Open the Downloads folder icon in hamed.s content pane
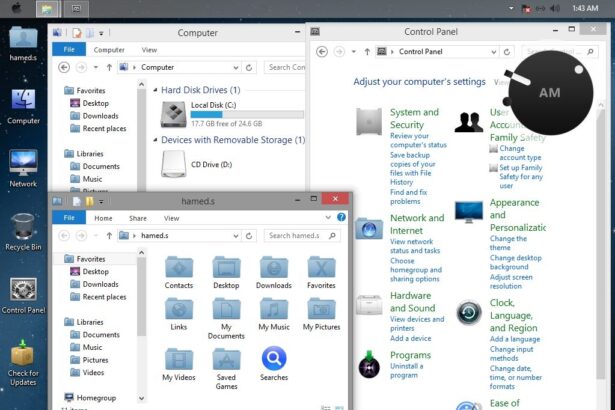The height and width of the screenshot is (410, 615). tap(274, 267)
